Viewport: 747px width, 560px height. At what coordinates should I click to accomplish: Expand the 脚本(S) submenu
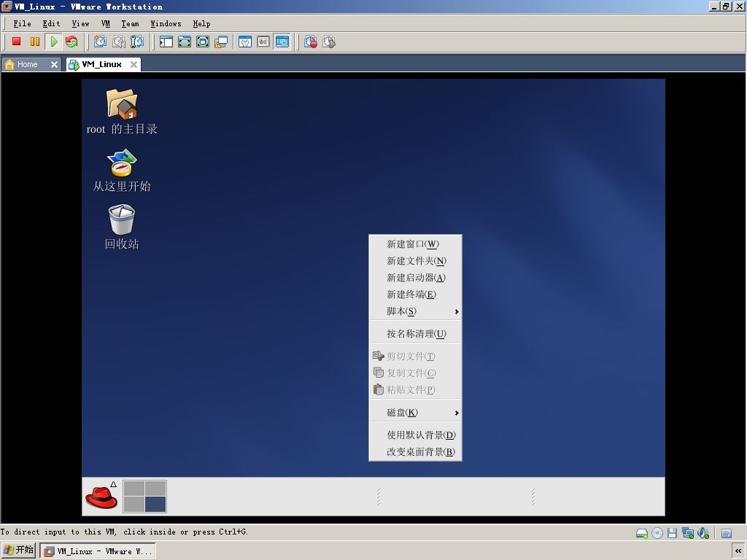(x=415, y=311)
